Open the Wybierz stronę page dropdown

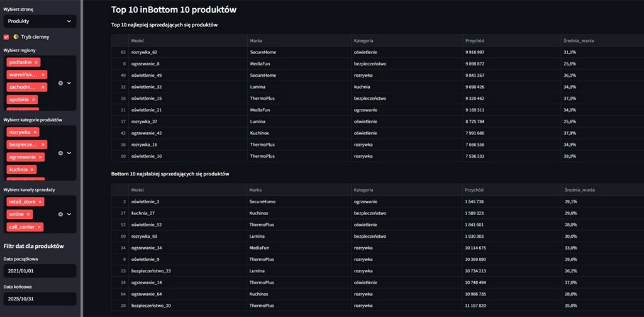coord(39,21)
